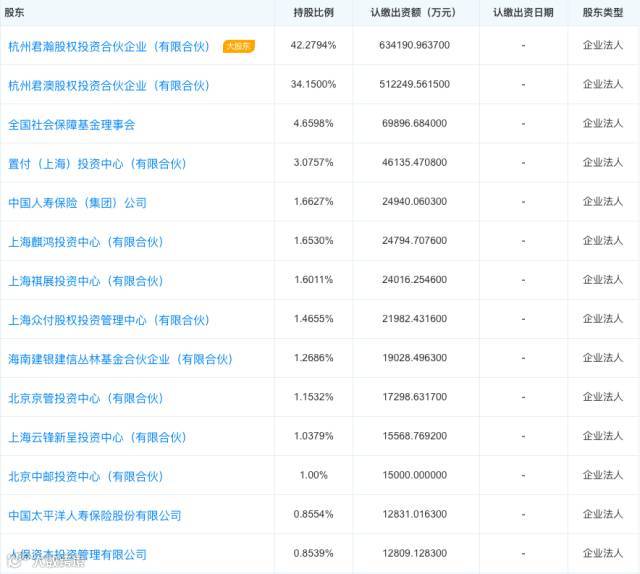The width and height of the screenshot is (640, 574).
Task: Open 人保资本投资管理有限公司 link
Action: click(x=78, y=554)
